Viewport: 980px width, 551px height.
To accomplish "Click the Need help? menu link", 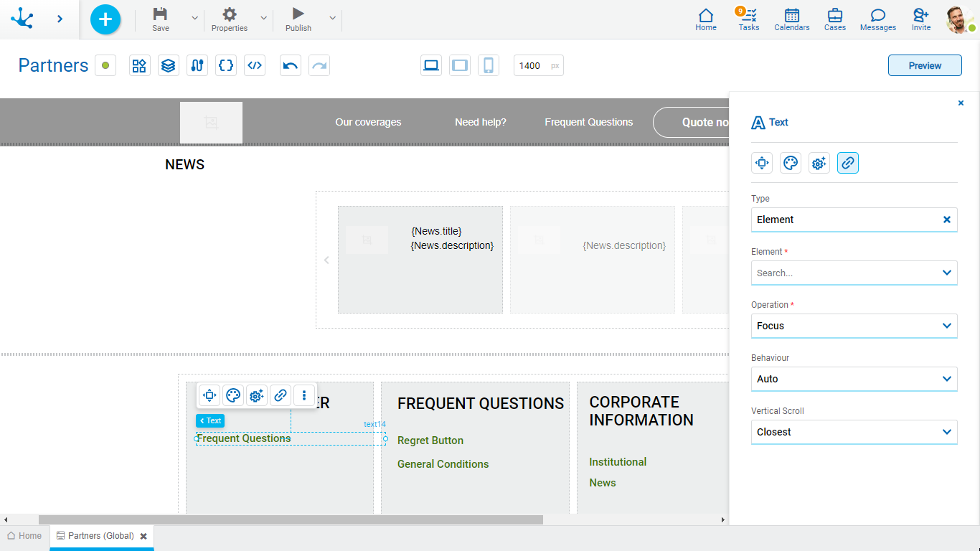I will tap(481, 122).
